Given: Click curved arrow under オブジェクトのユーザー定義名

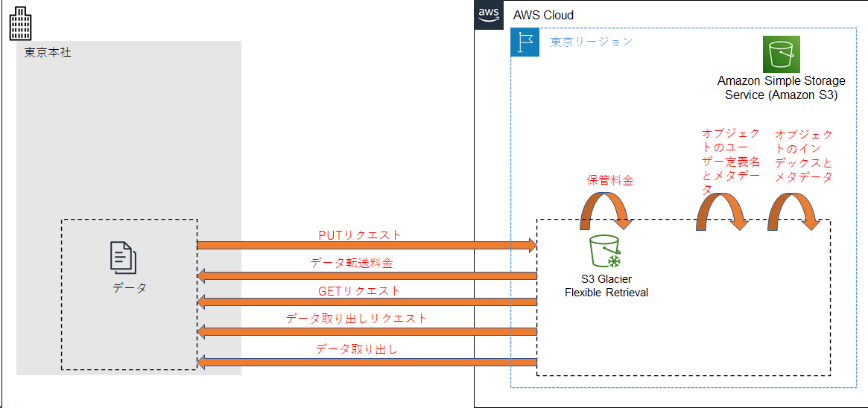Looking at the screenshot, I should 721,211.
